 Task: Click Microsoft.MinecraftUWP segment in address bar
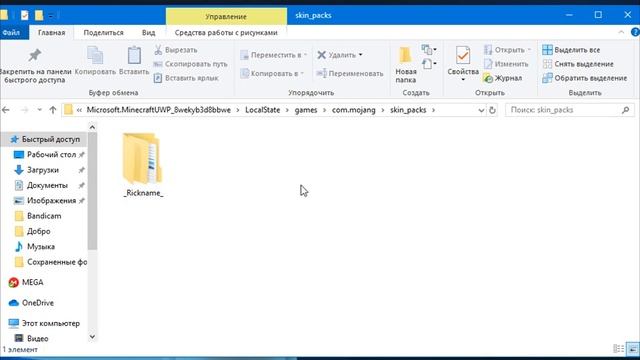pyautogui.click(x=158, y=110)
